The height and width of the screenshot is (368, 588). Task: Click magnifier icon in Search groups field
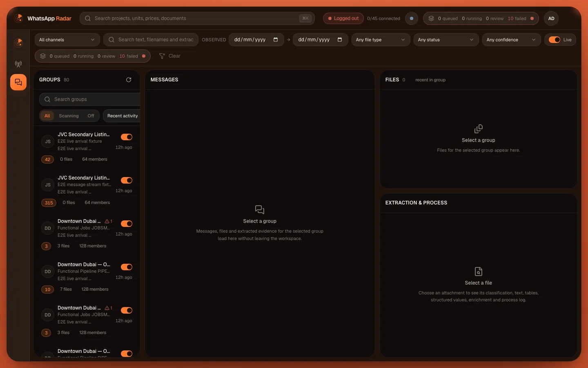point(47,99)
